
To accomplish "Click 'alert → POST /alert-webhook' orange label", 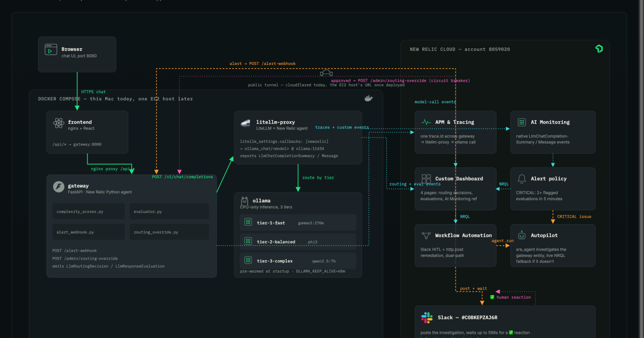I will click(x=262, y=63).
